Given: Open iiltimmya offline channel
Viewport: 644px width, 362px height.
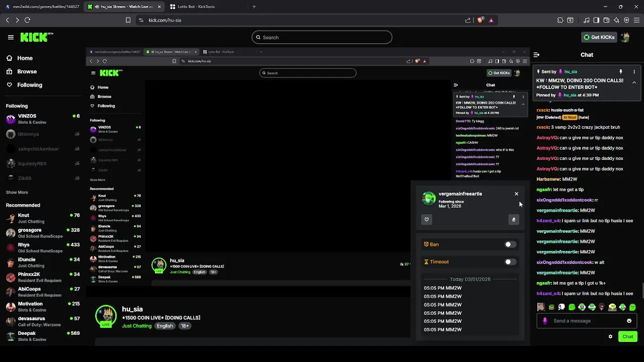Looking at the screenshot, I should tap(43, 134).
